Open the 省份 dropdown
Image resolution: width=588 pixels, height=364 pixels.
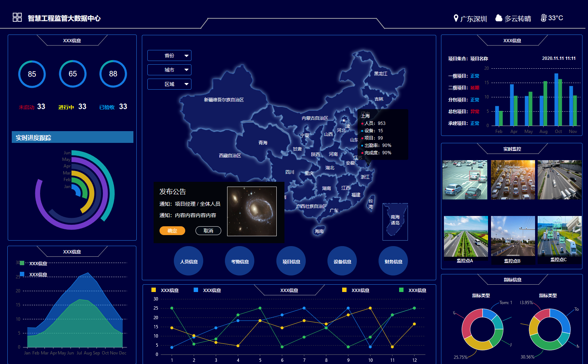click(169, 55)
